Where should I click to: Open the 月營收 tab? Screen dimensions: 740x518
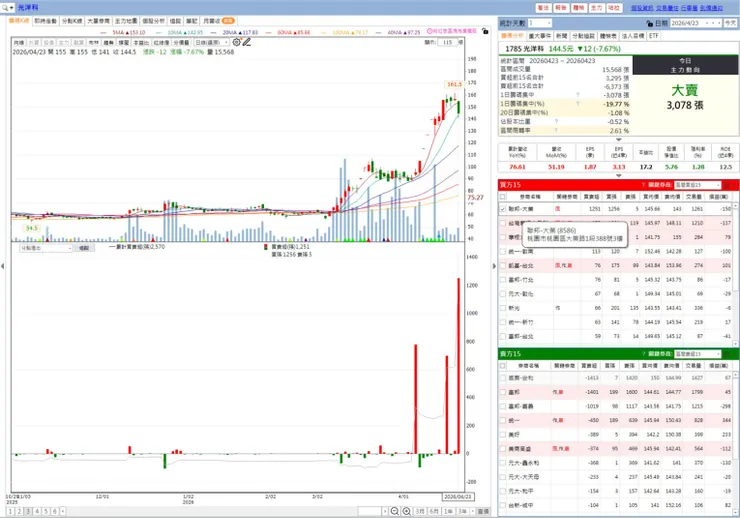pos(219,21)
